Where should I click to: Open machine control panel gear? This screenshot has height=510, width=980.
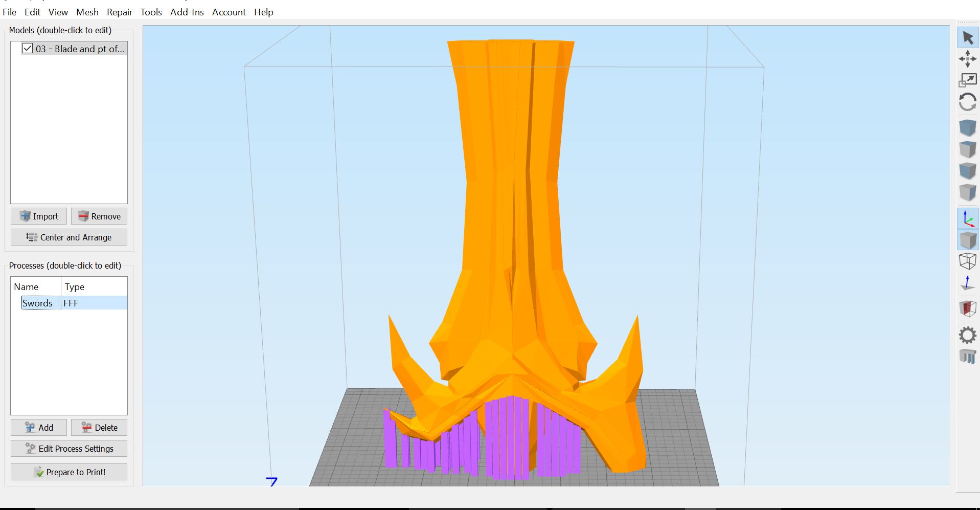point(968,335)
